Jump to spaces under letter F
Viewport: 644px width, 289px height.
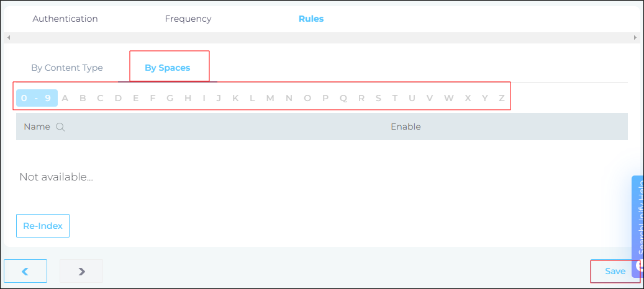[x=153, y=98]
